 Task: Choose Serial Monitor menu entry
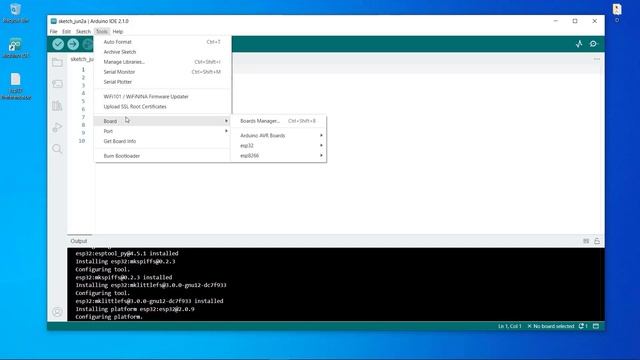click(162, 72)
